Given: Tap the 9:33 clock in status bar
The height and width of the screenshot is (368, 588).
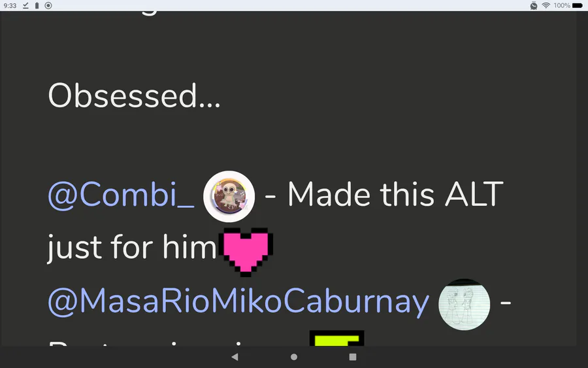Looking at the screenshot, I should tap(10, 6).
